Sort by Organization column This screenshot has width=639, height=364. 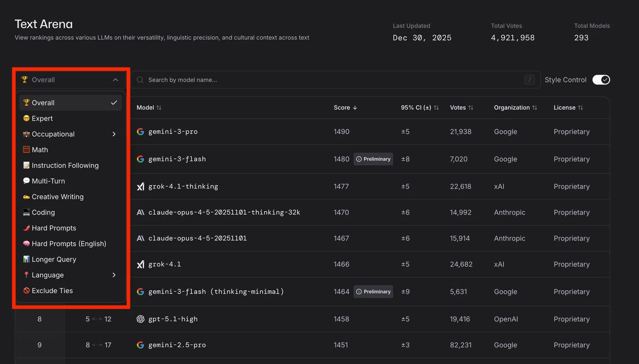click(x=515, y=107)
